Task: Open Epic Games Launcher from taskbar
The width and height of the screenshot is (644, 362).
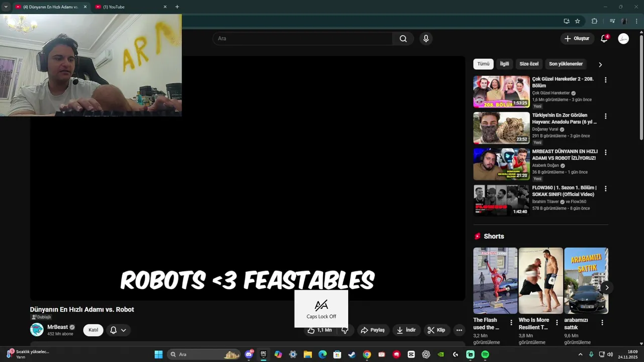Action: pyautogui.click(x=263, y=354)
